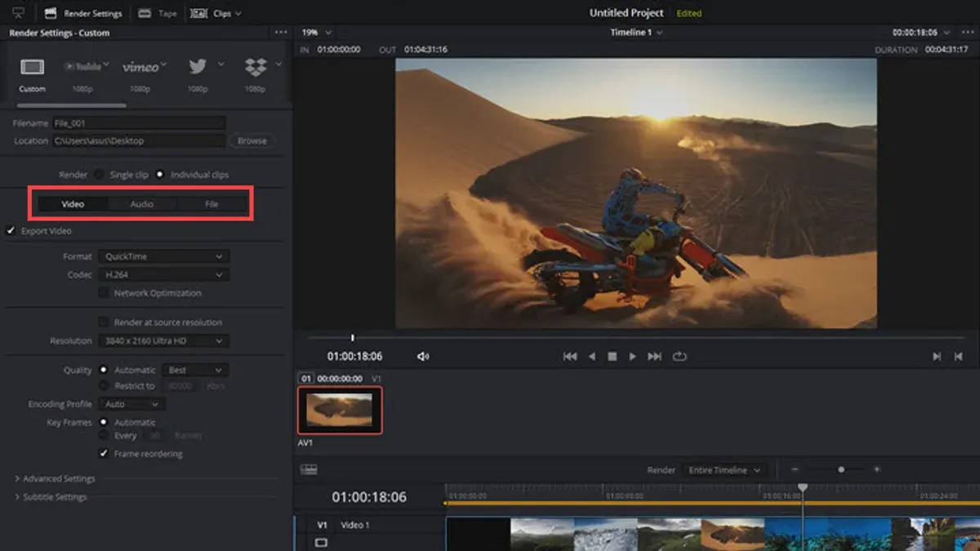Expand YouTube preset resolution options
Screen dimensions: 980x551
pos(106,64)
